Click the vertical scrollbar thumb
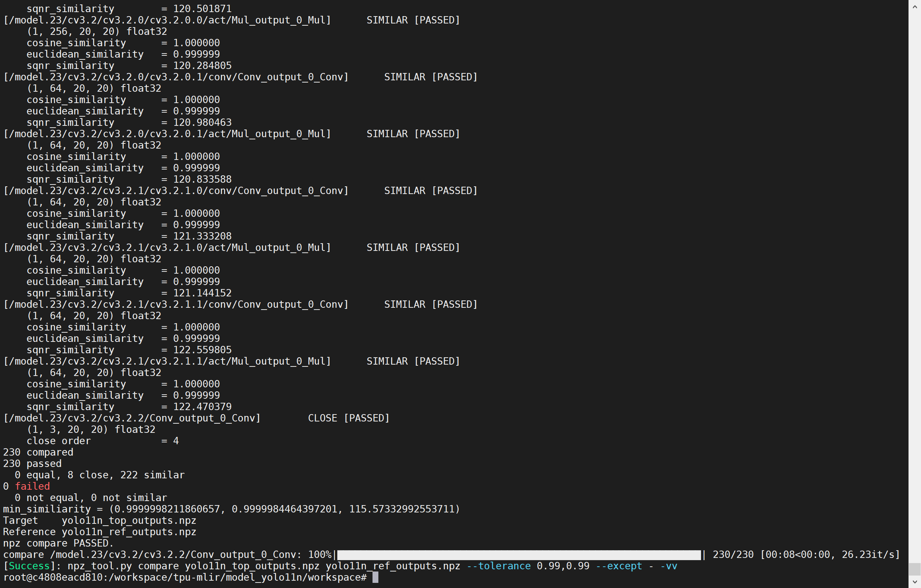The image size is (921, 588). coord(914,569)
